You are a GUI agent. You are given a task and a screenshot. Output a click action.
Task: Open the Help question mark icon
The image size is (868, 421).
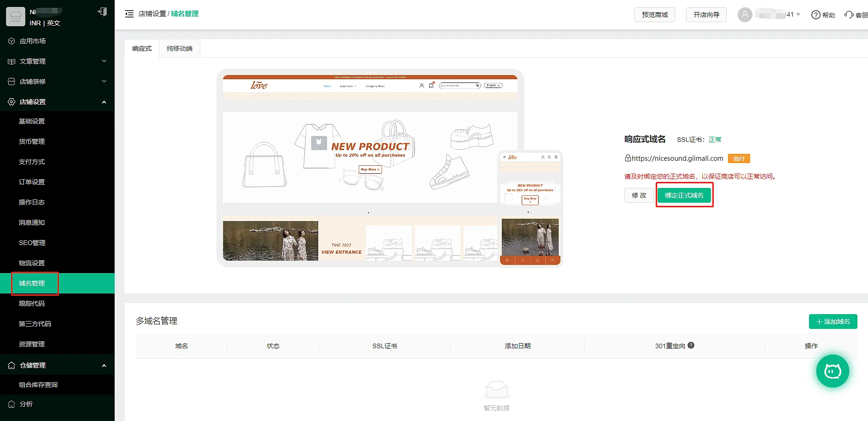coord(816,15)
